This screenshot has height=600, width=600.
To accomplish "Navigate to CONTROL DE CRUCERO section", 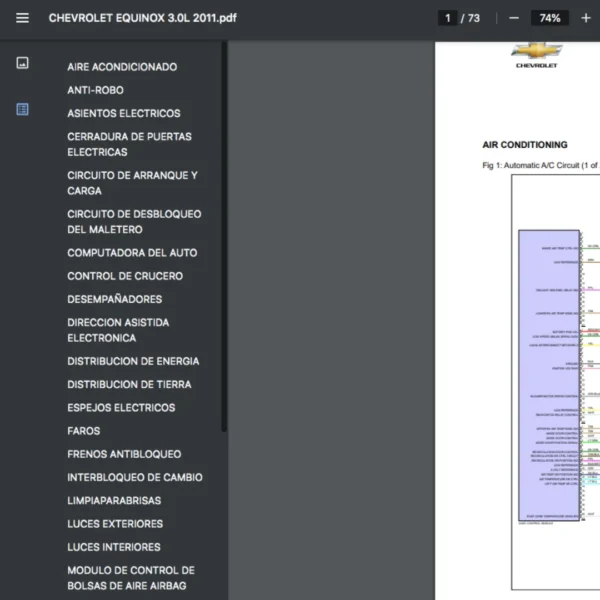I will click(x=125, y=276).
